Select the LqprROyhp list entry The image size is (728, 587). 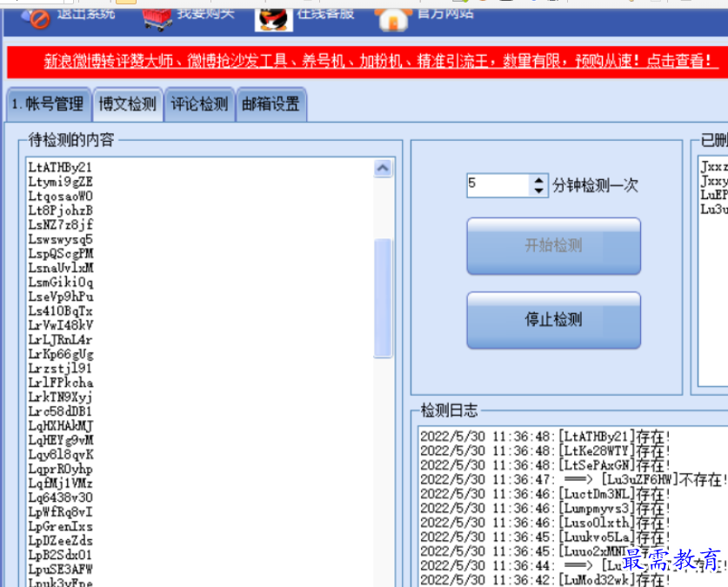(x=60, y=469)
